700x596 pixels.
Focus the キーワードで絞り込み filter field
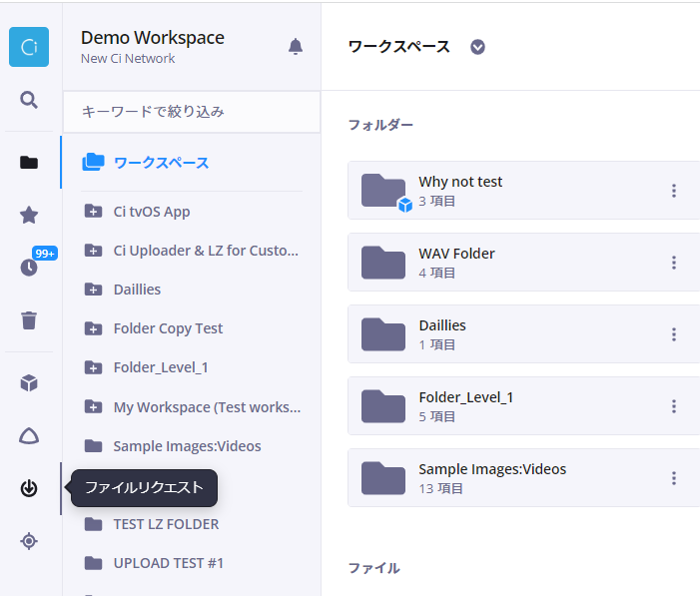coord(192,112)
